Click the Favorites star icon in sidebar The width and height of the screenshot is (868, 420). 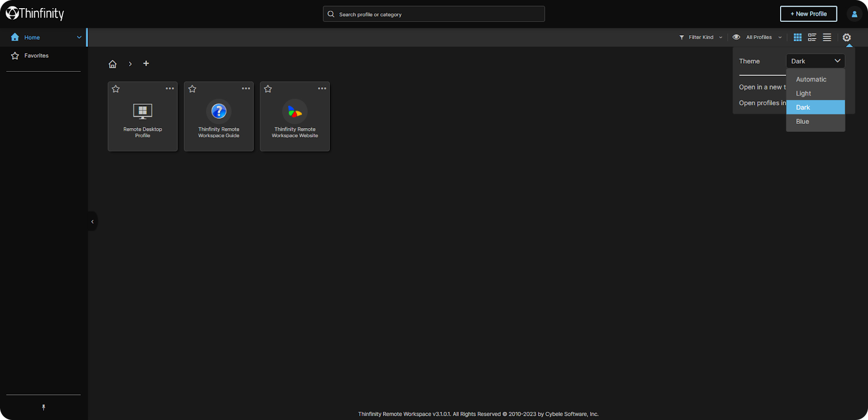coord(15,56)
